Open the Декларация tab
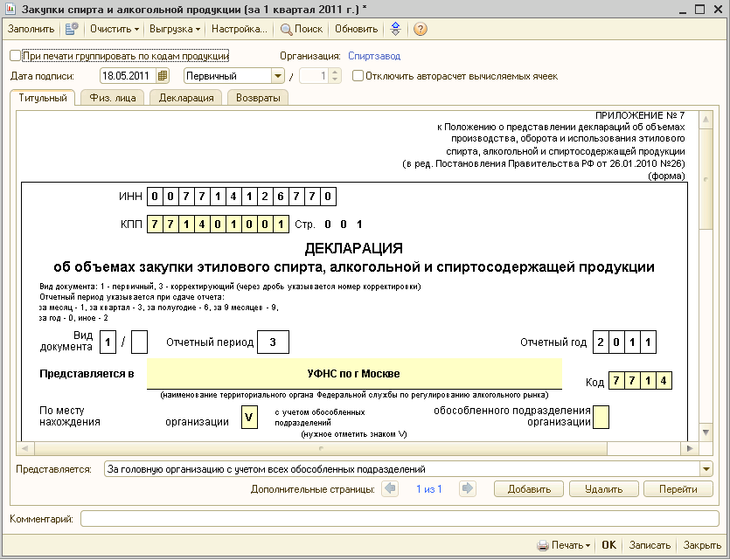 point(186,98)
